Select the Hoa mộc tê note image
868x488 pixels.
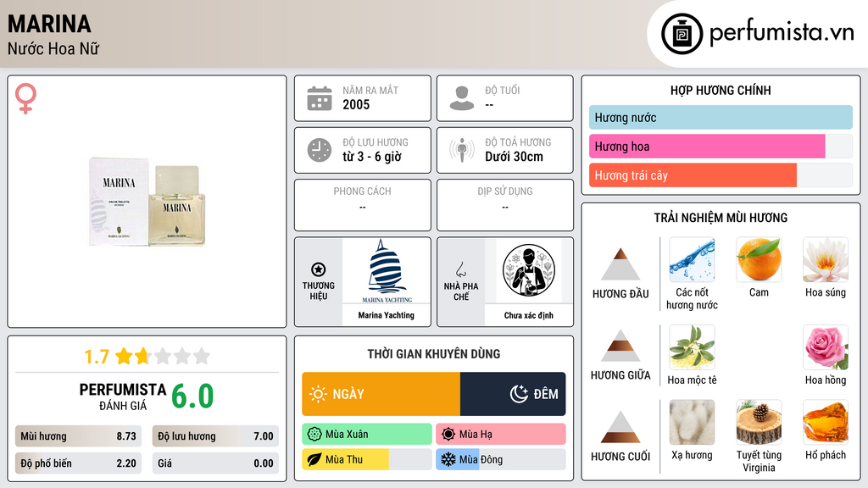click(692, 347)
